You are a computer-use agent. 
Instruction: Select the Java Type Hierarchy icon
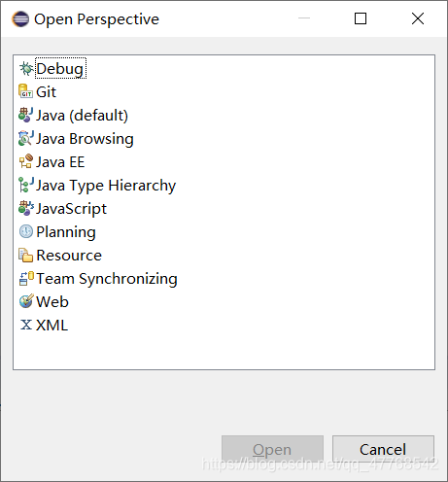pyautogui.click(x=25, y=186)
